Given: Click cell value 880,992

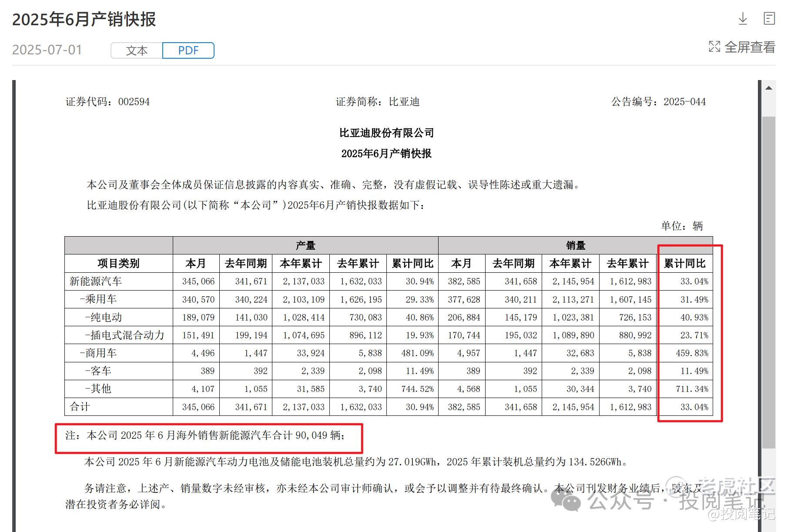Looking at the screenshot, I should pyautogui.click(x=635, y=335).
